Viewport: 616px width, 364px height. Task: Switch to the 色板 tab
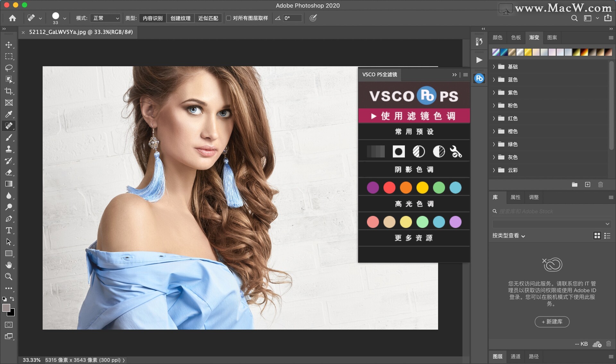(516, 38)
